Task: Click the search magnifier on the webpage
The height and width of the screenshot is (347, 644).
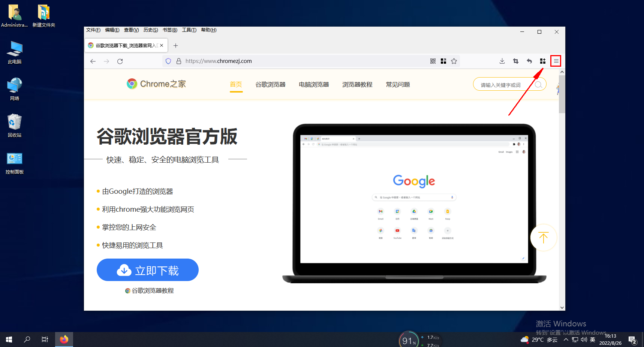Action: pyautogui.click(x=538, y=85)
